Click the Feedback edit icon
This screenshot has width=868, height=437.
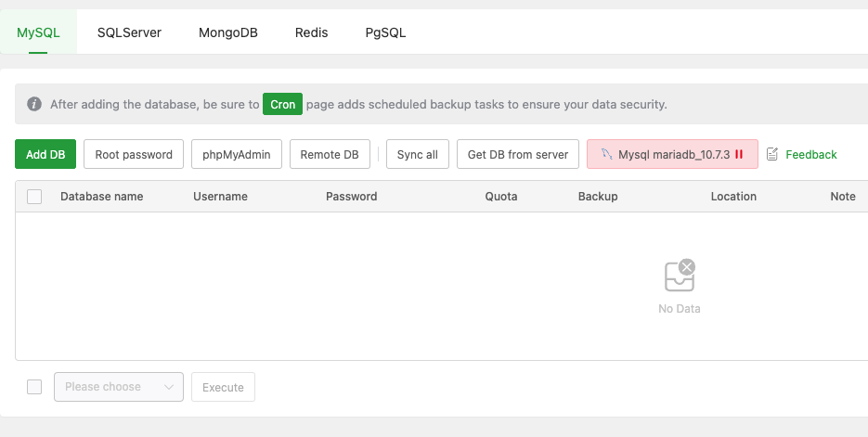click(772, 154)
